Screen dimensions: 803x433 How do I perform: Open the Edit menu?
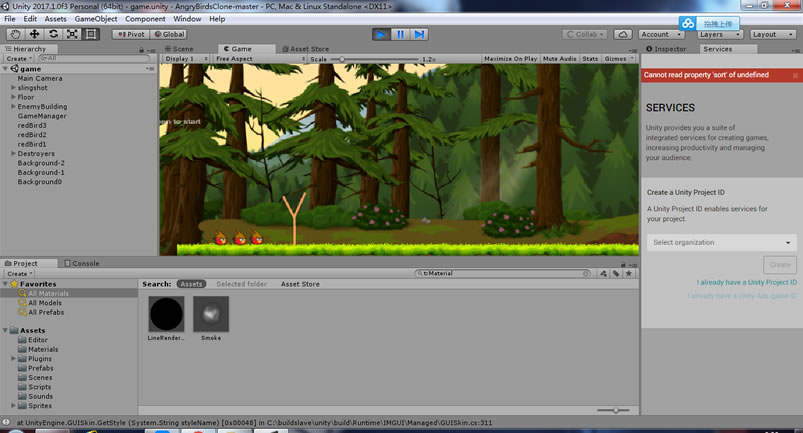(30, 19)
